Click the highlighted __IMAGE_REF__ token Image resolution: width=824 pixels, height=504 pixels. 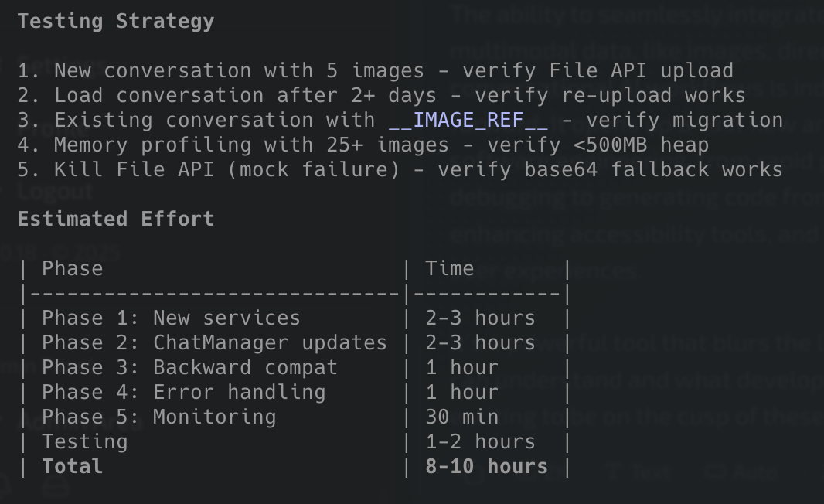[469, 120]
